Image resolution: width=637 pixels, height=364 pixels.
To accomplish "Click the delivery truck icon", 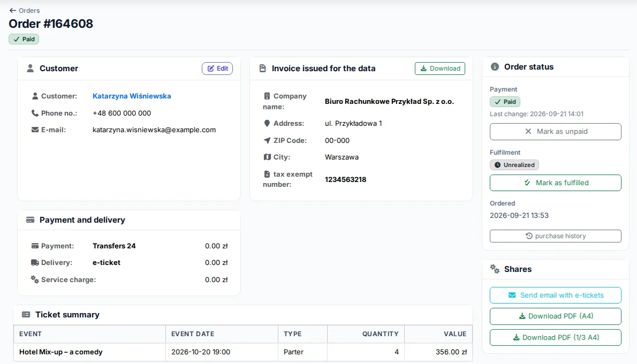I will [x=35, y=262].
